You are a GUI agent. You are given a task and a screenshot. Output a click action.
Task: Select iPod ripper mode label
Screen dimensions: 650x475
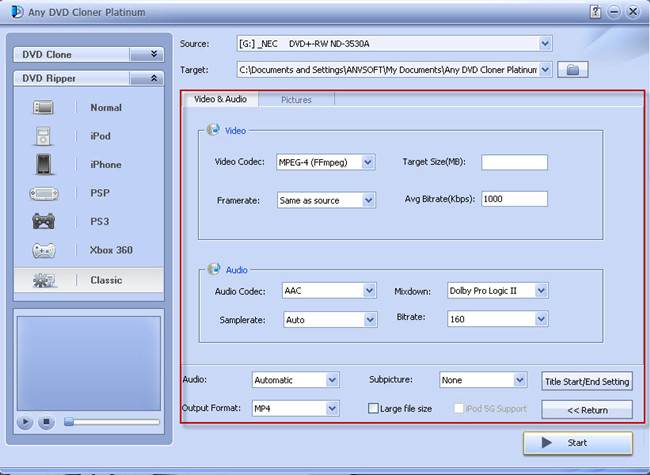click(100, 136)
